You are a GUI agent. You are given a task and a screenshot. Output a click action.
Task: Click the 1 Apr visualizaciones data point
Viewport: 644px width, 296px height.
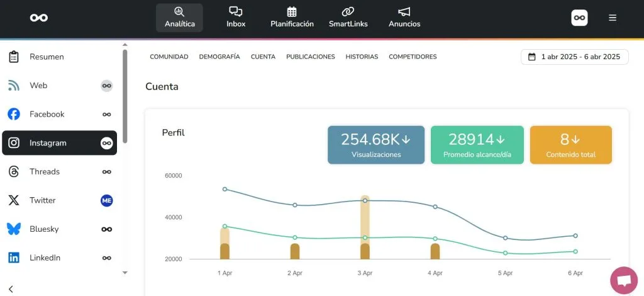[225, 189]
